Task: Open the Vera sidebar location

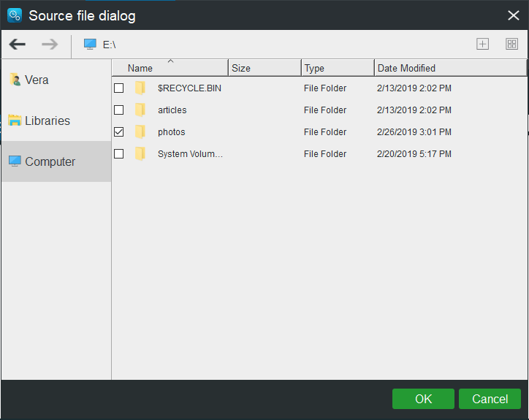Action: 56,80
